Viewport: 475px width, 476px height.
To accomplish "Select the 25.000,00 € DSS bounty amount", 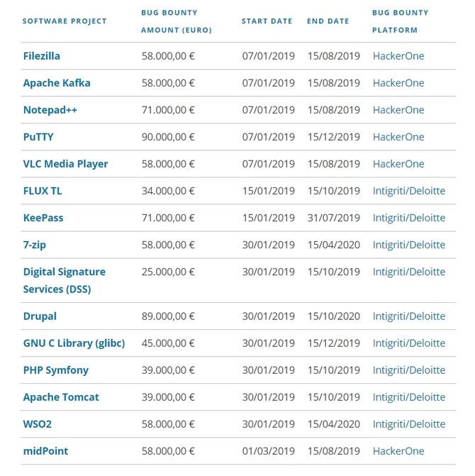I will (x=168, y=272).
